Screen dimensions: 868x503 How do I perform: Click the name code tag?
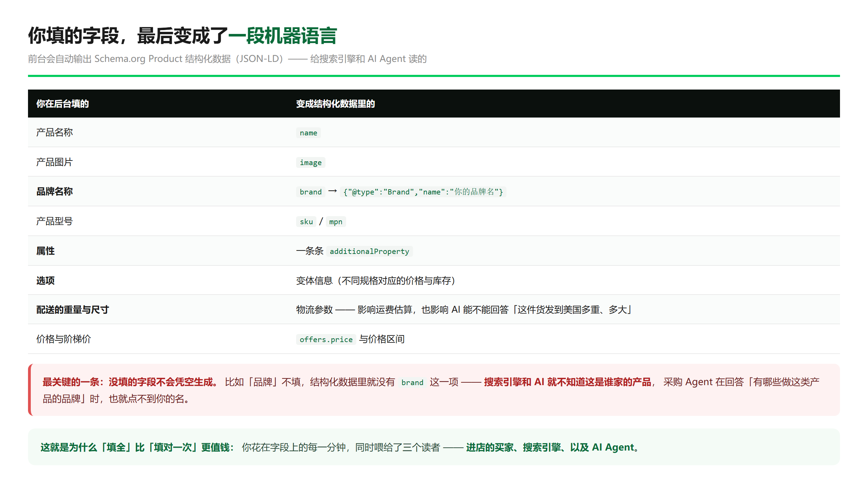[308, 133]
